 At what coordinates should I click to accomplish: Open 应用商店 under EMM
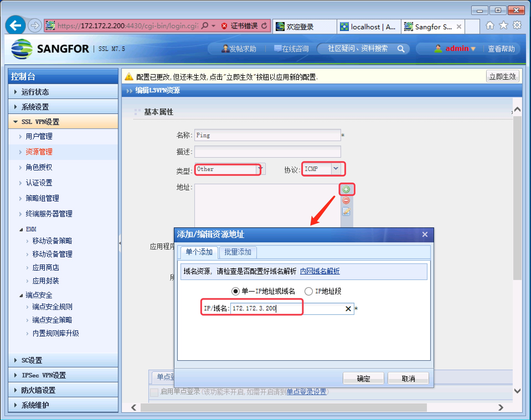tap(46, 268)
